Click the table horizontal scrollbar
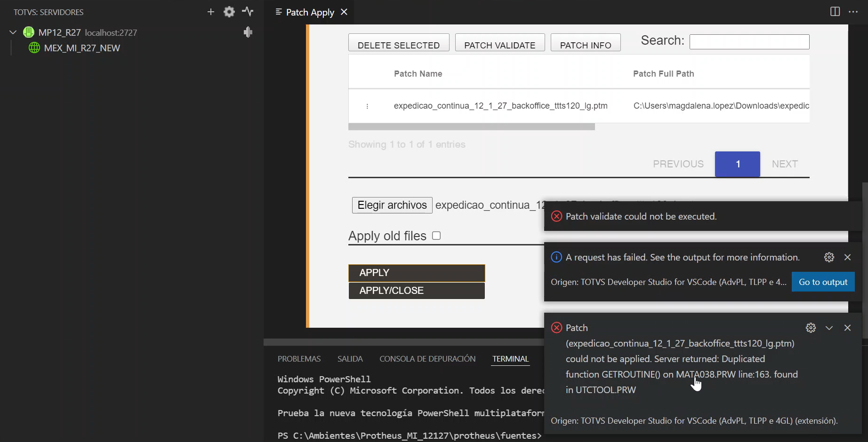This screenshot has height=442, width=868. [x=472, y=127]
